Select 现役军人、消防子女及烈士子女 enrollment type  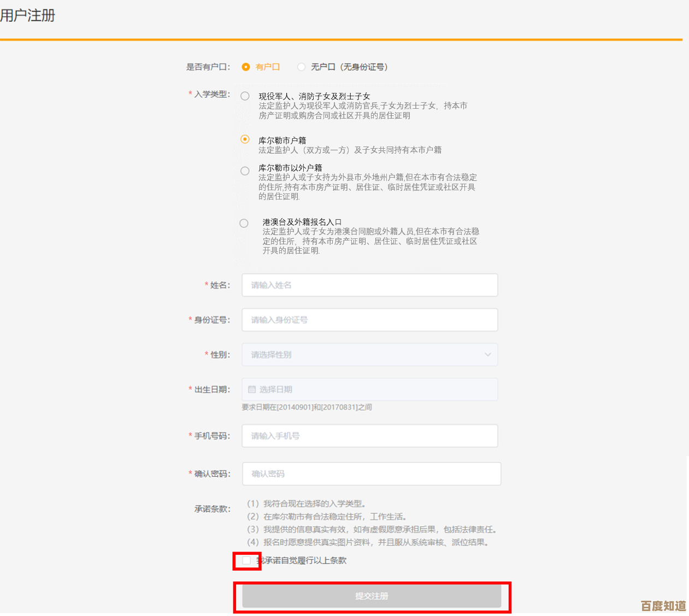click(x=245, y=96)
